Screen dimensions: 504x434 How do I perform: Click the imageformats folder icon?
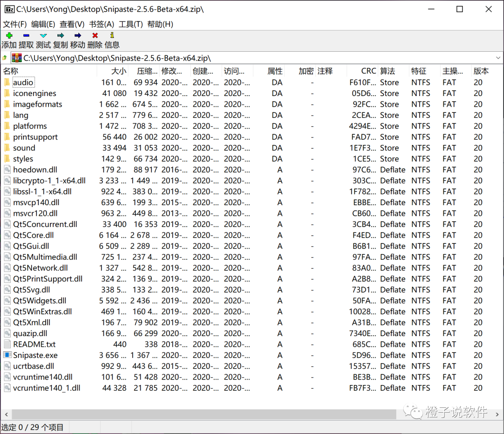pyautogui.click(x=7, y=104)
